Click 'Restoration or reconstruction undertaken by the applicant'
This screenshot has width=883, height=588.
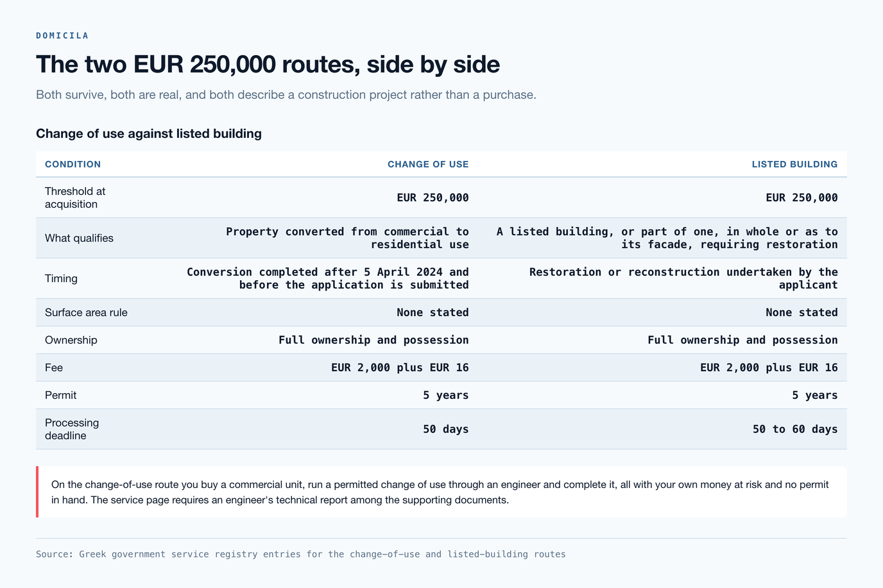tap(683, 278)
